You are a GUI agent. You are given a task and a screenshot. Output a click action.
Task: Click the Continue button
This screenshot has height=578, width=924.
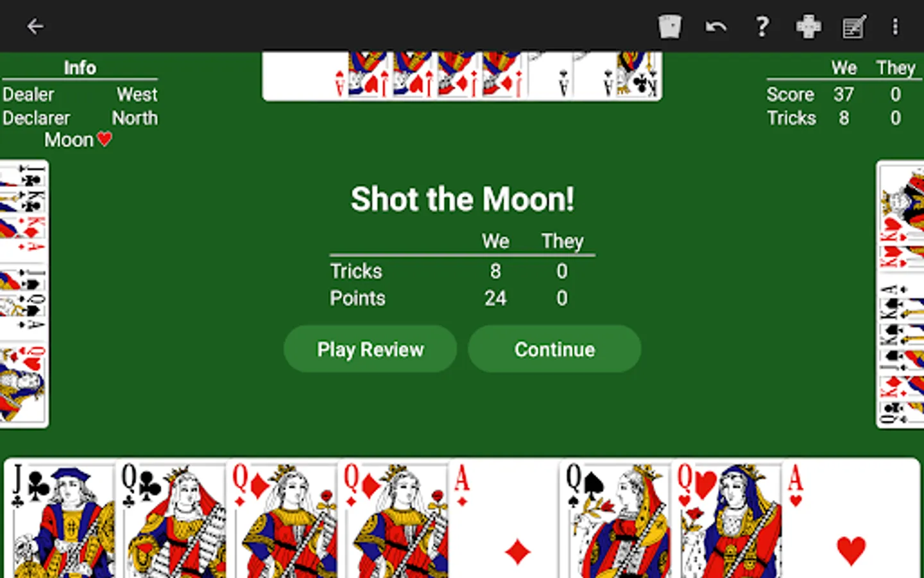[554, 349]
